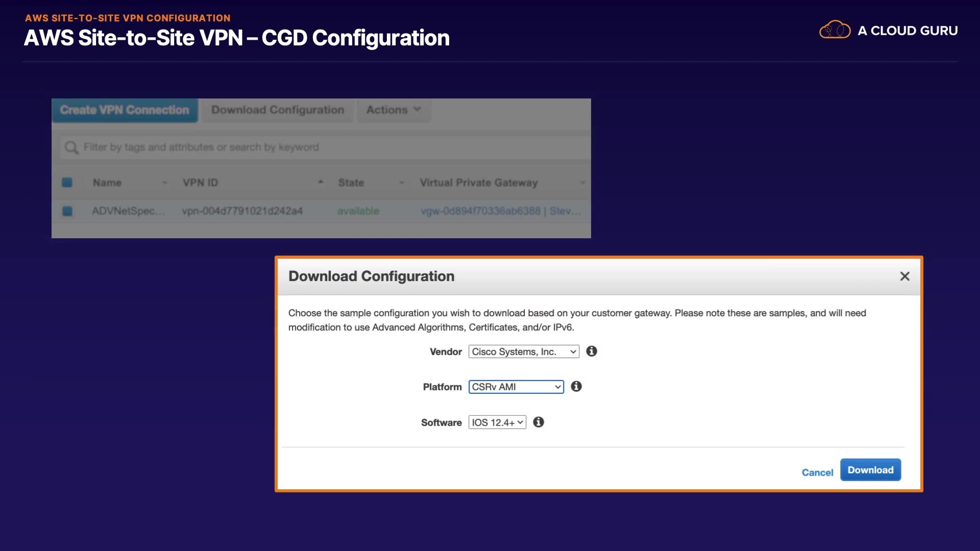Uncheck the ADVNetSpec VPN row checkbox
This screenshot has width=980, height=551.
coord(67,211)
